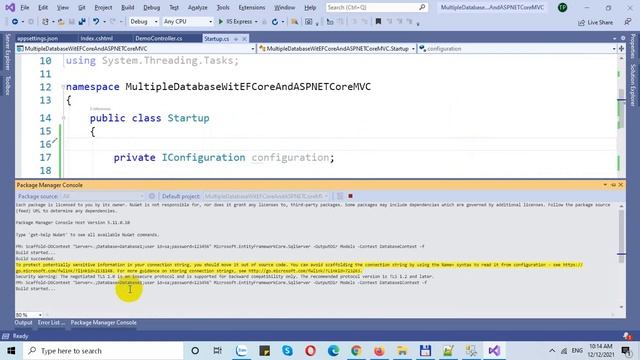640x360 pixels.
Task: Open the Git menu
Action: pyautogui.click(x=82, y=7)
